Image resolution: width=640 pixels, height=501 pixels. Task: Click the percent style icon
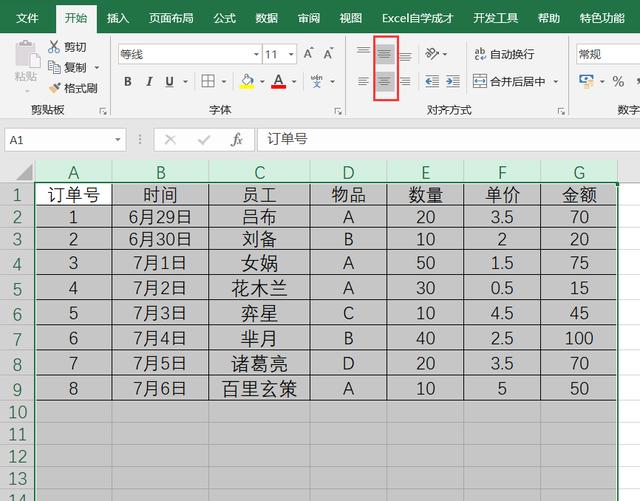tap(618, 81)
